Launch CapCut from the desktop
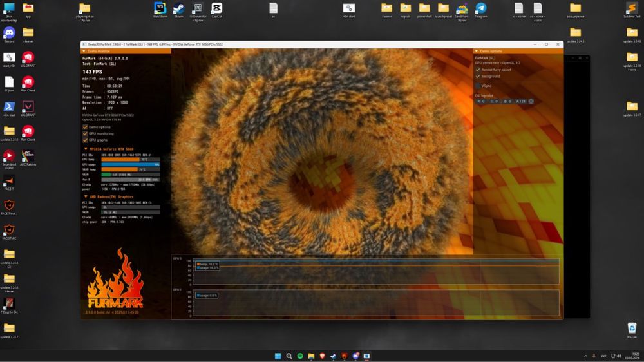Screen dimensions: 644x362 tap(217, 8)
